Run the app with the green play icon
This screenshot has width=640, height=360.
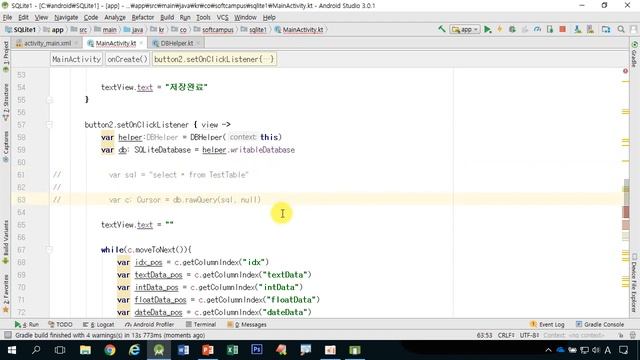click(x=487, y=29)
